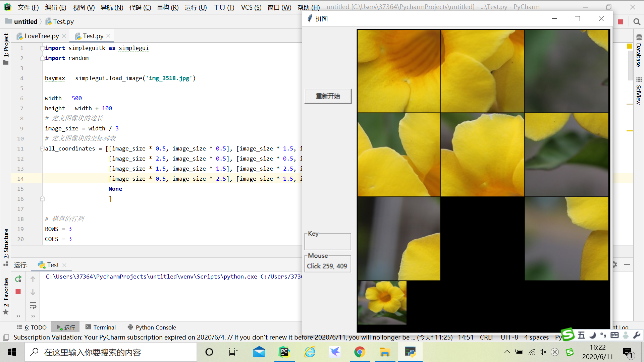Click the rerun Test icon in Run panel
The height and width of the screenshot is (362, 644).
click(x=18, y=279)
